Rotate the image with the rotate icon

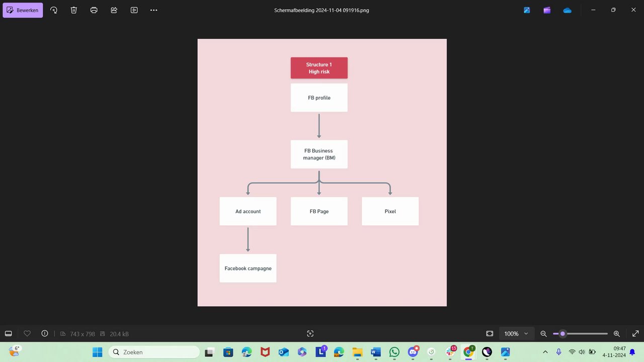[54, 10]
